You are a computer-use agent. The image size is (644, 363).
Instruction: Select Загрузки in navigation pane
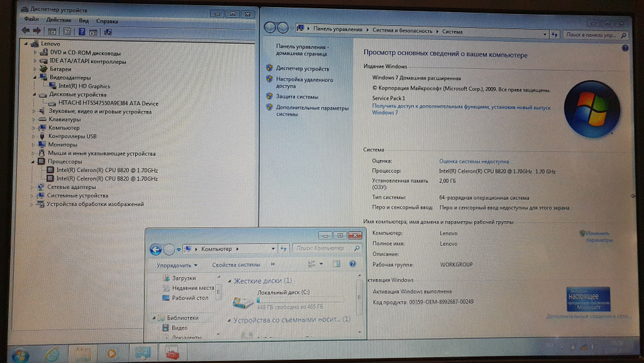click(x=184, y=279)
